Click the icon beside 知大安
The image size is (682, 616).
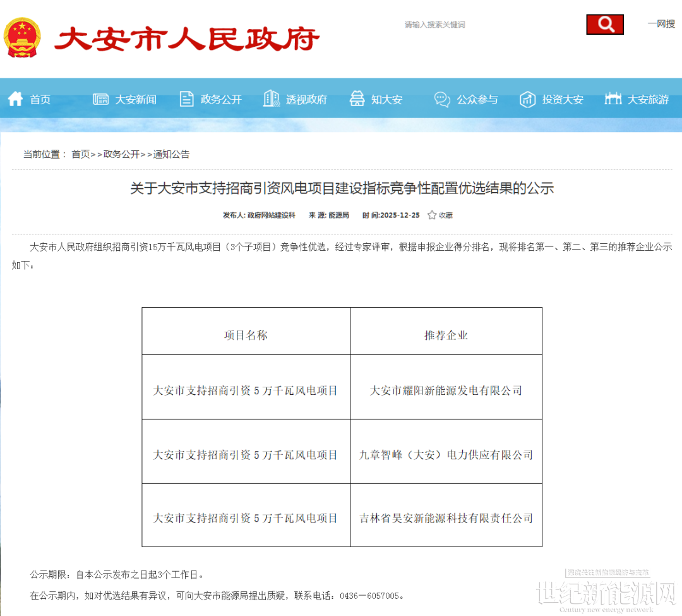357,99
